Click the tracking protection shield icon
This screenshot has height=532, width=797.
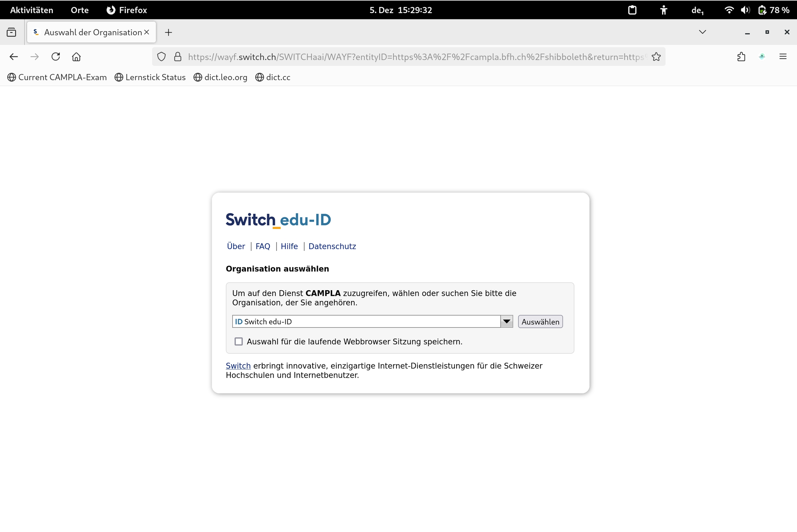click(162, 57)
